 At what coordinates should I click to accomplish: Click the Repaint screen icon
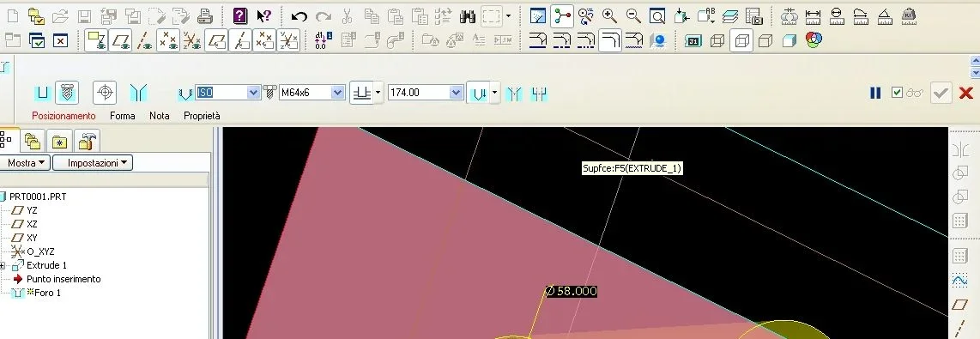[538, 16]
